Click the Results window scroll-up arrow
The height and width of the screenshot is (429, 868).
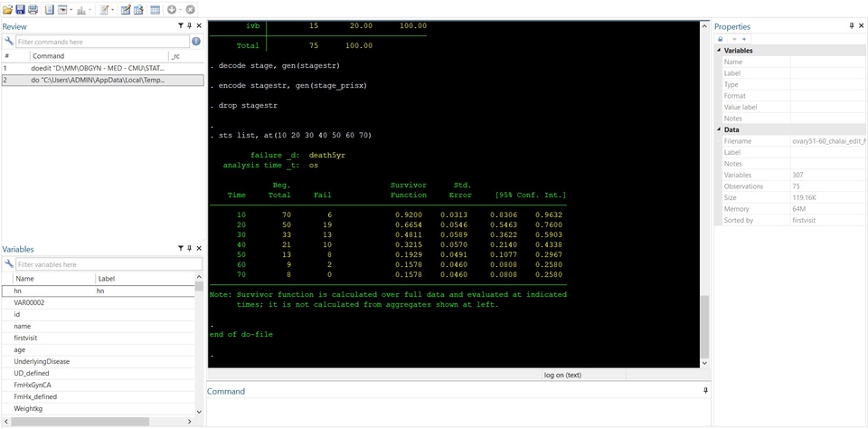pyautogui.click(x=704, y=26)
